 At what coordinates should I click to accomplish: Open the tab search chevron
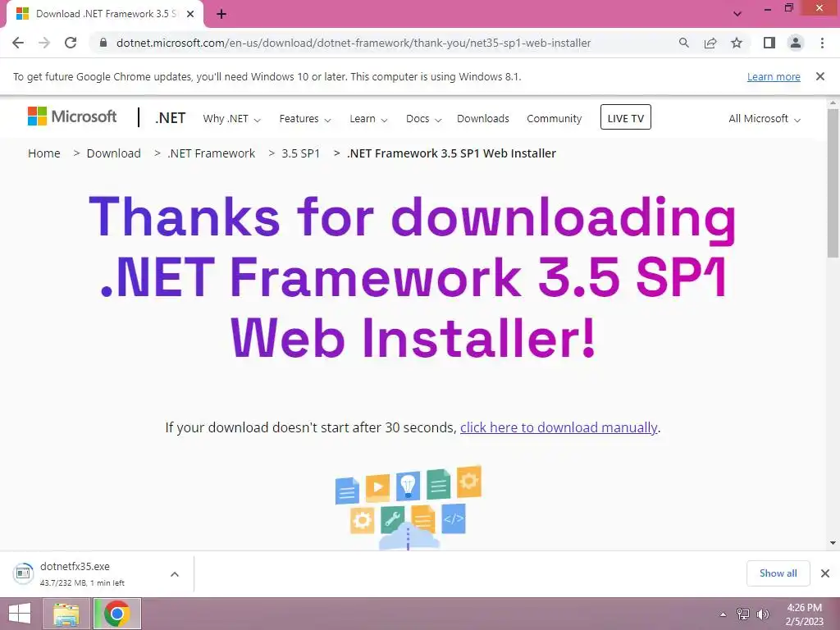point(737,14)
